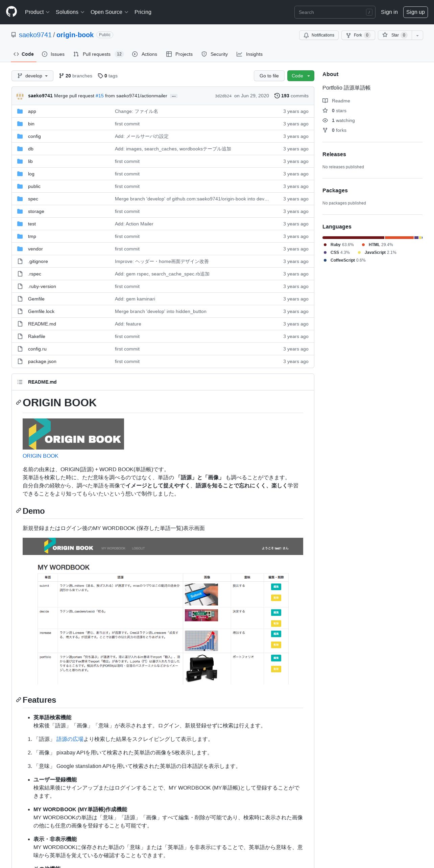Open the Solutions menu dropdown
434x868 pixels.
point(70,12)
